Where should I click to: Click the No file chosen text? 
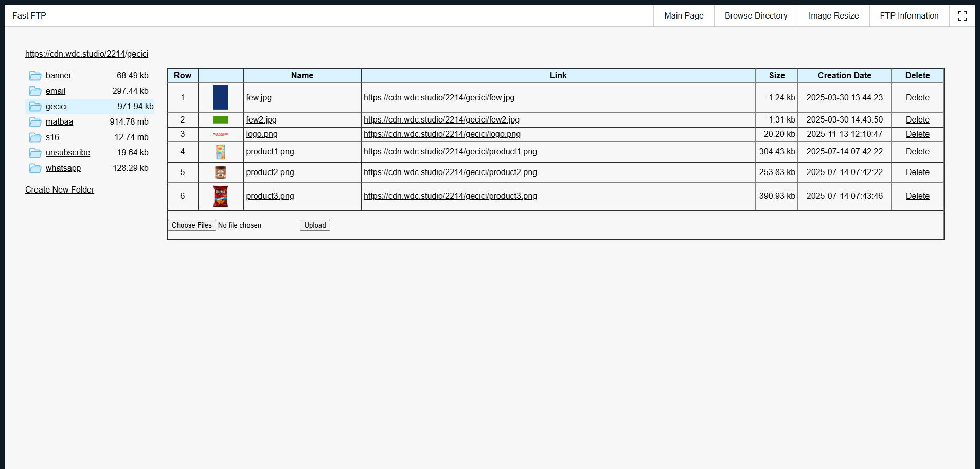[x=240, y=225]
